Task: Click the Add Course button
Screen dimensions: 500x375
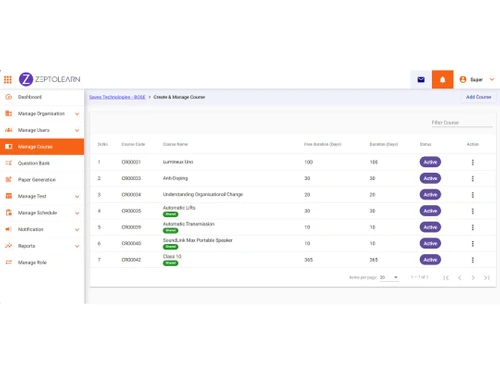Action: (x=478, y=97)
